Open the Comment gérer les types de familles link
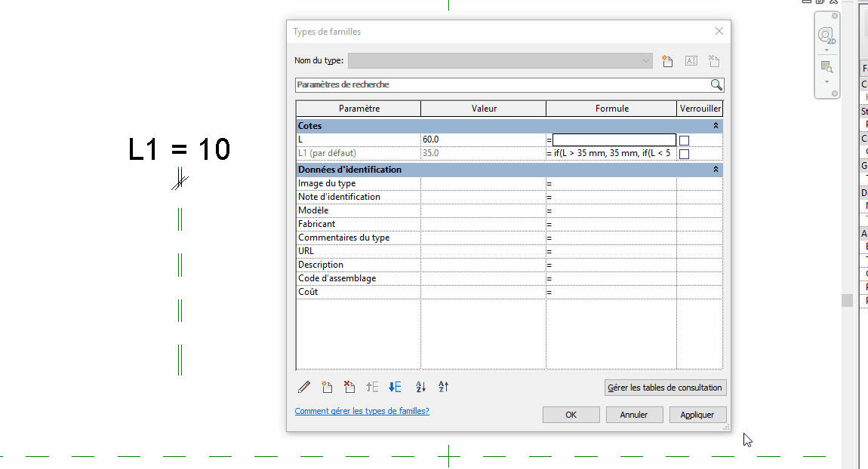The width and height of the screenshot is (868, 469). (362, 411)
